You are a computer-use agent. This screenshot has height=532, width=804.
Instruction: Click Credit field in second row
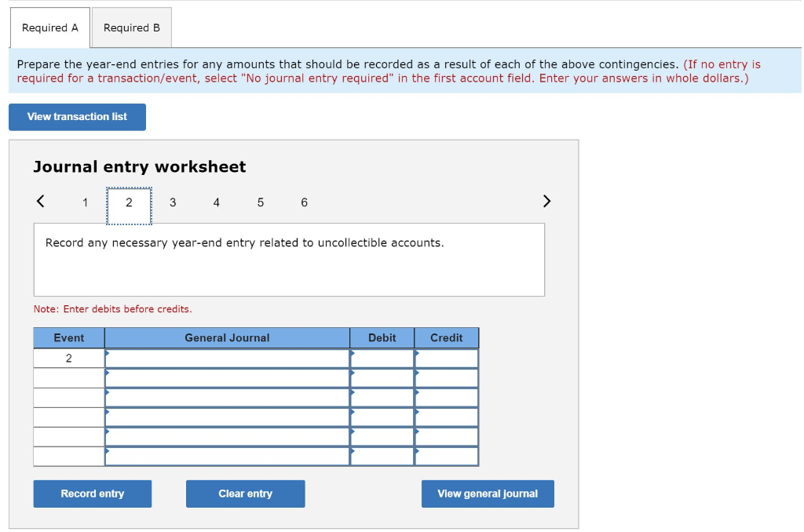447,377
